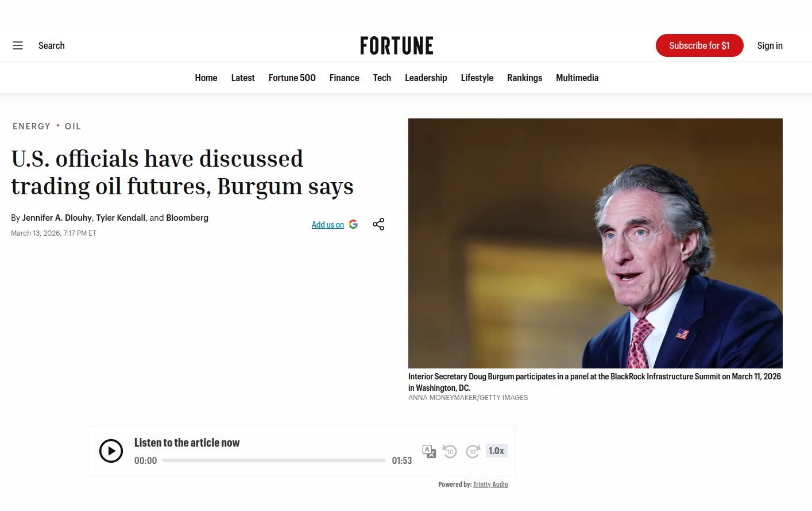Click the Add us on link
Image resolution: width=812 pixels, height=511 pixels.
click(328, 225)
